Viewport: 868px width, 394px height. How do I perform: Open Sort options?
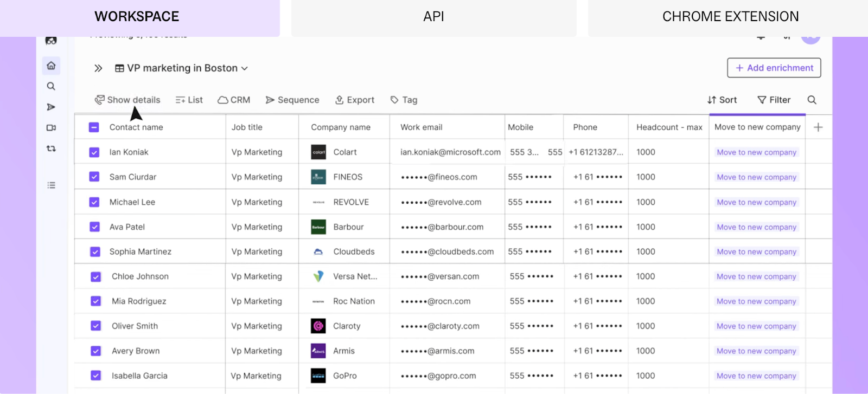coord(722,100)
